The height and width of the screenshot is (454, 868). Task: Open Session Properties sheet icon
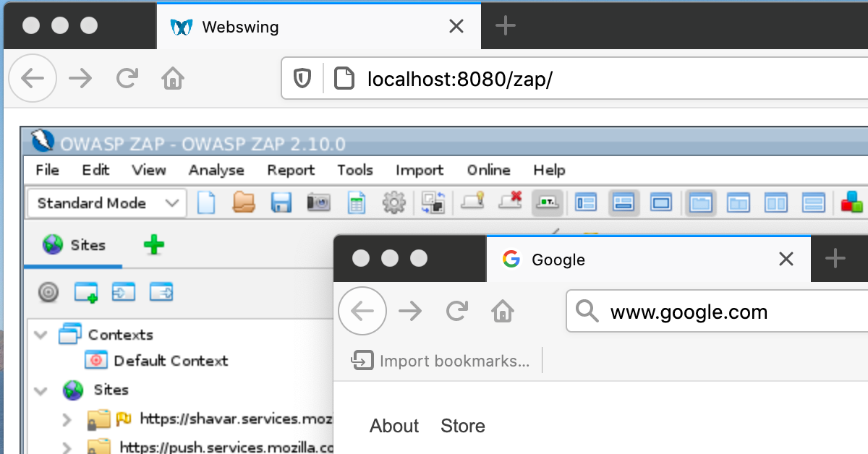click(x=356, y=203)
